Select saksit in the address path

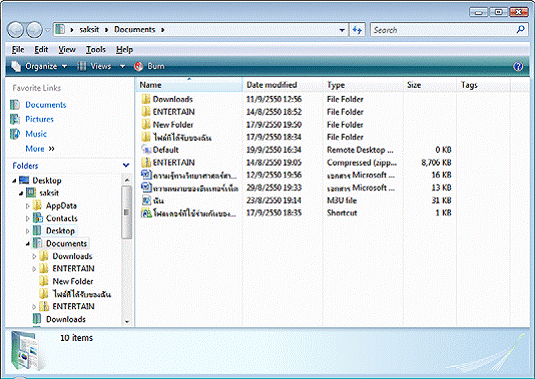89,30
